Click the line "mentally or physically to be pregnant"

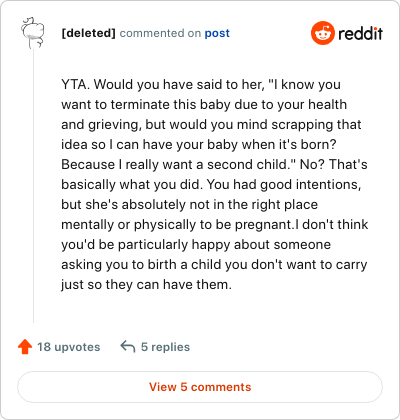click(x=215, y=225)
